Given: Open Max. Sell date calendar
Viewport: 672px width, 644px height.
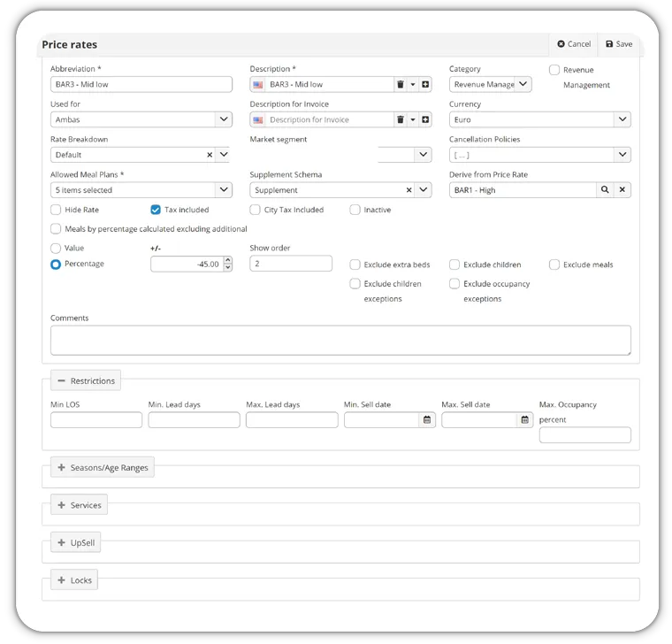Looking at the screenshot, I should coord(524,420).
